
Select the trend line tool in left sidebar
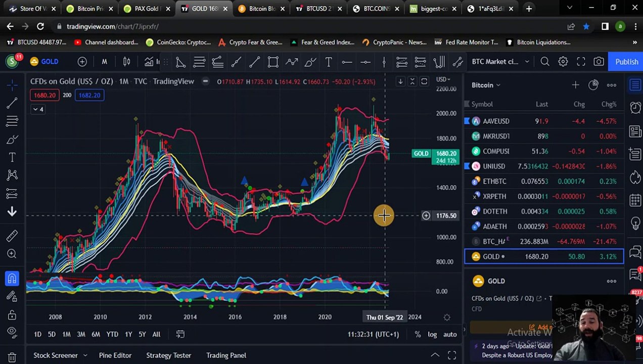coord(12,103)
